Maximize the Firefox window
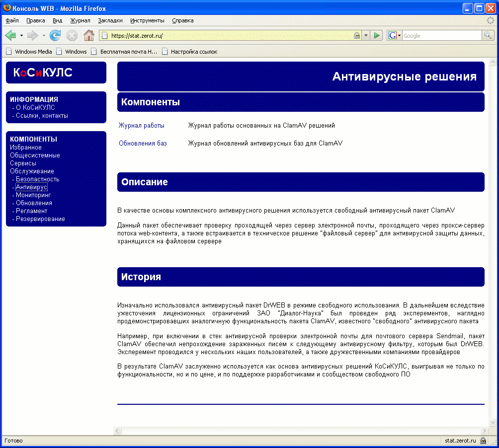The width and height of the screenshot is (499, 448). [x=479, y=8]
